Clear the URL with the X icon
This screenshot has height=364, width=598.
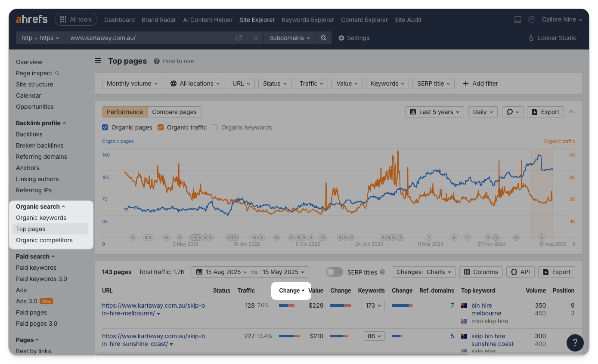(x=255, y=38)
